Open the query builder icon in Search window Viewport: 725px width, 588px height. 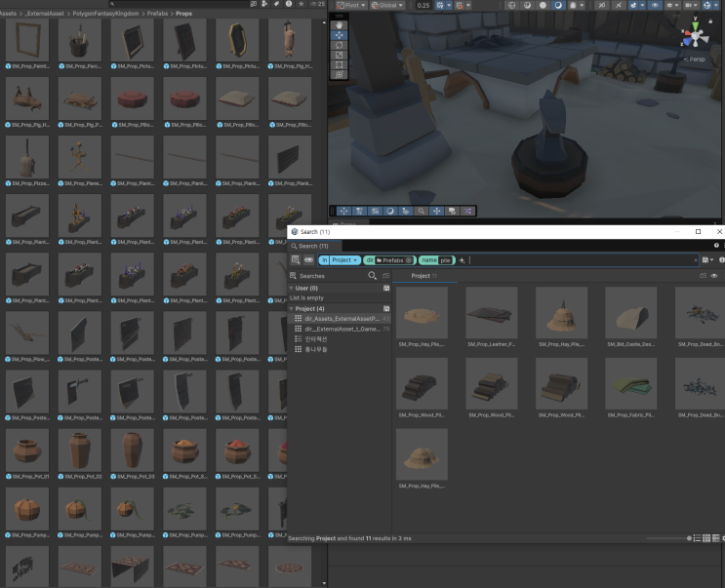tap(296, 260)
